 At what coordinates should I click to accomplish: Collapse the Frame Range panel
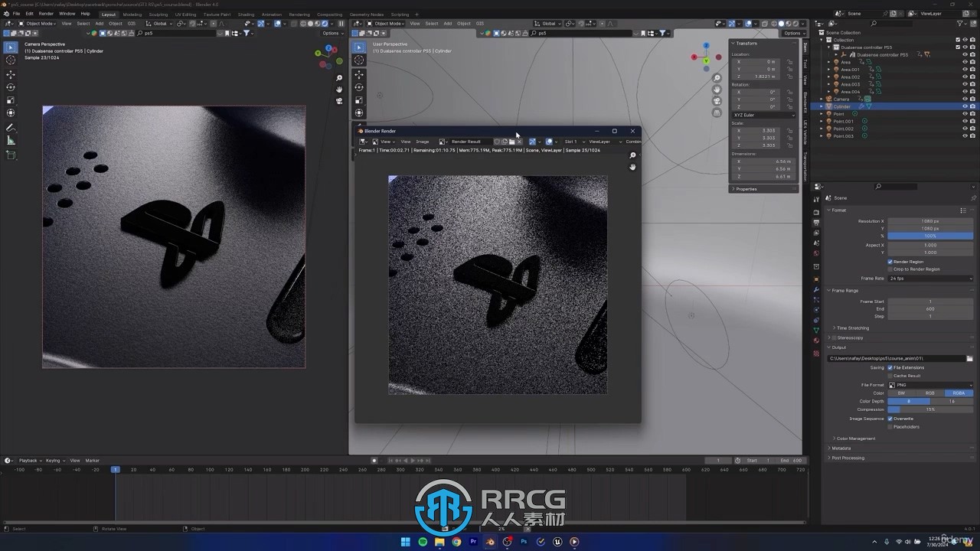tap(844, 291)
